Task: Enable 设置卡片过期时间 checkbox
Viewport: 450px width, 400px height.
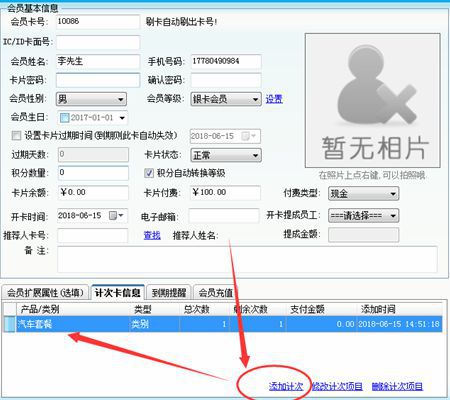Action: (x=16, y=135)
